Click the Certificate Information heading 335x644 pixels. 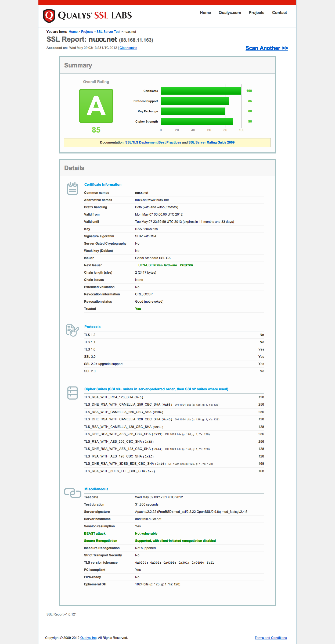point(103,185)
